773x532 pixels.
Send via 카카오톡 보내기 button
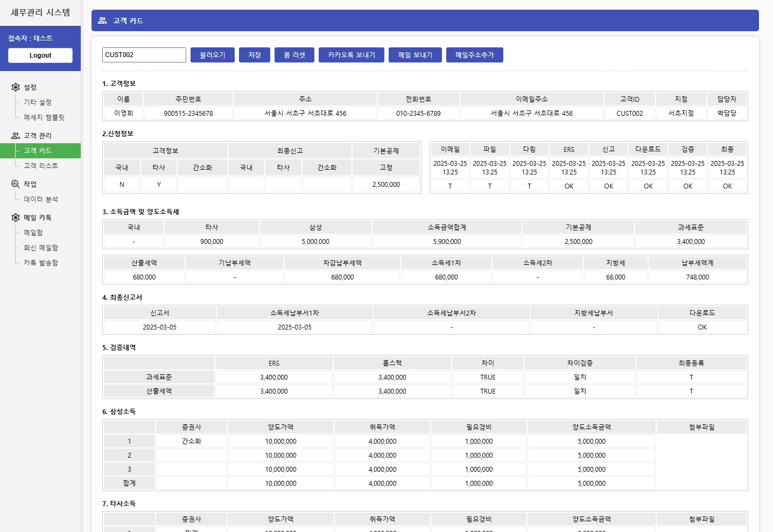point(351,54)
